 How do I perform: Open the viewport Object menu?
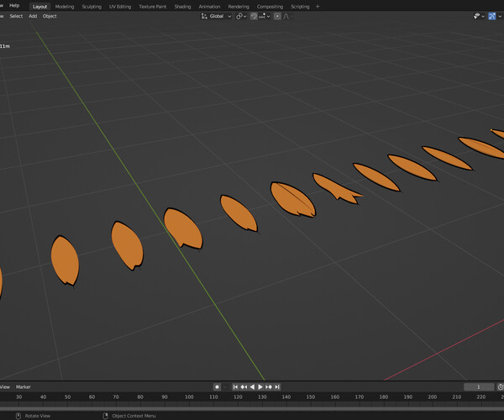click(x=50, y=16)
